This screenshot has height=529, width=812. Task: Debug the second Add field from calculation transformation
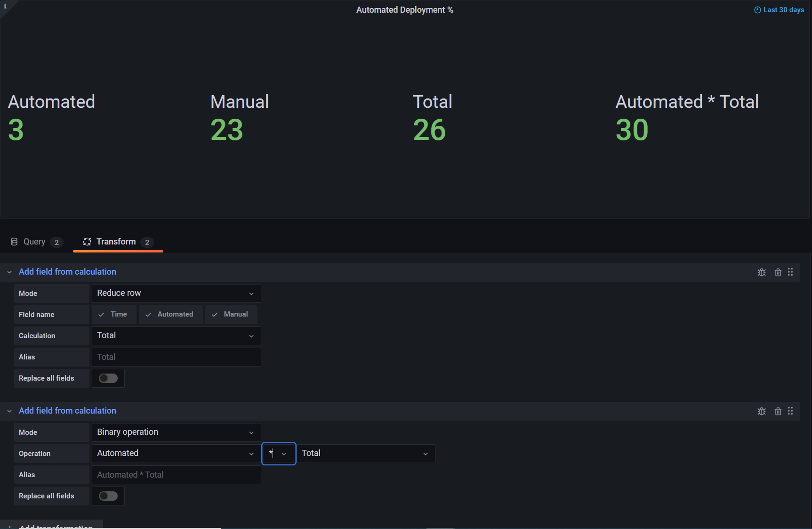tap(762, 411)
